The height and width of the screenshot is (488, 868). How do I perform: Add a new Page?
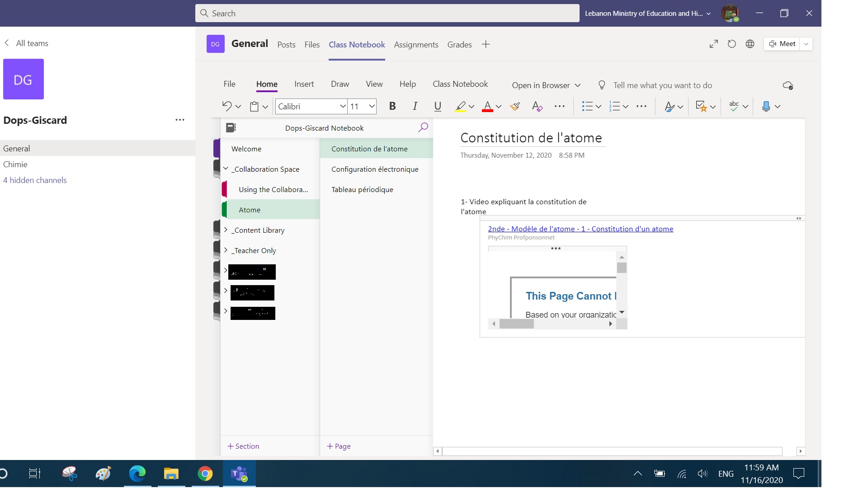point(339,446)
